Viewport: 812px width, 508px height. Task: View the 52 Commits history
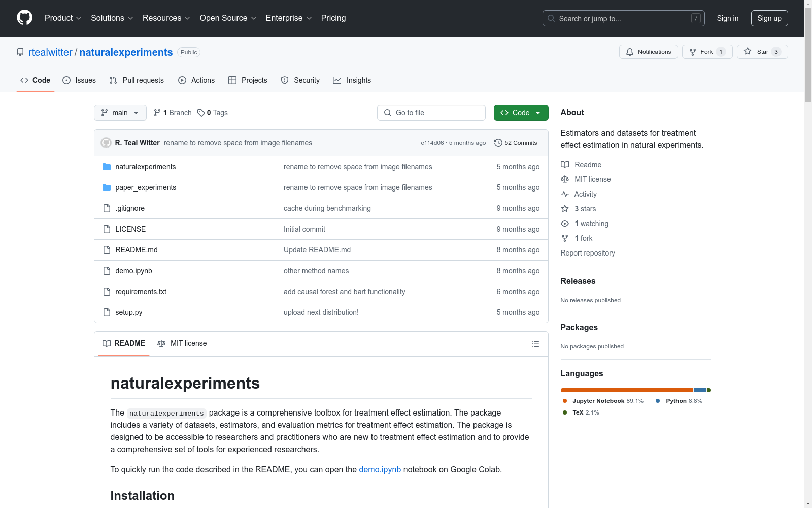pos(516,143)
